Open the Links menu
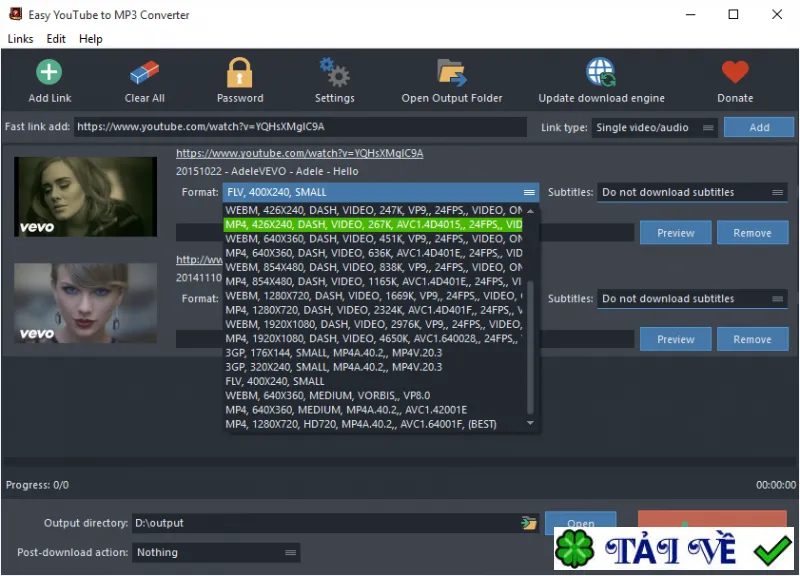800x576 pixels. click(20, 39)
